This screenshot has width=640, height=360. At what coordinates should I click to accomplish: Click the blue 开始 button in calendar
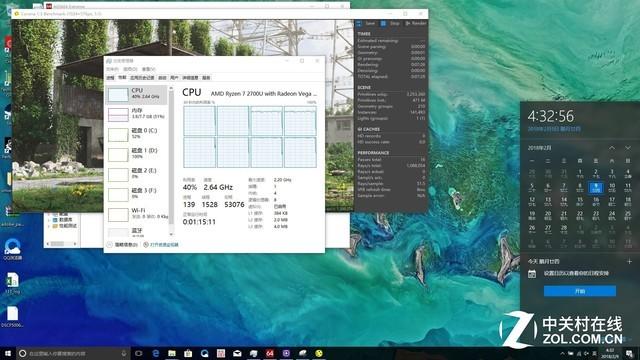coord(580,291)
